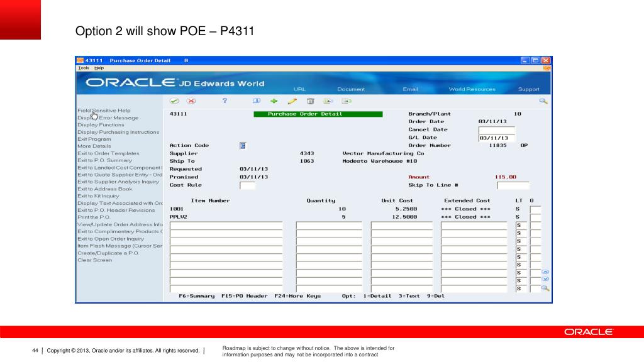644x362 pixels.
Task: Click item number PPLV2 in grid
Action: click(178, 217)
